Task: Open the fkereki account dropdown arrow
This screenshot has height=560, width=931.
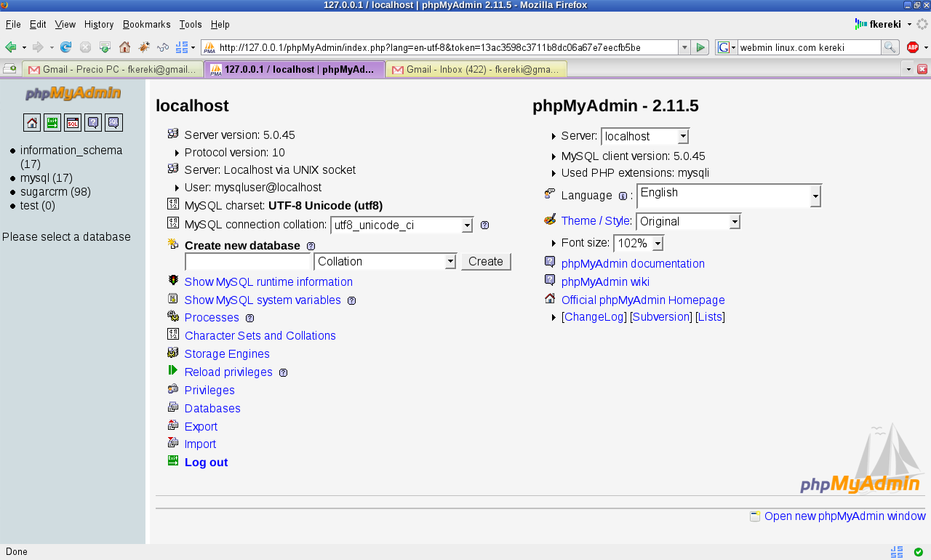Action: (909, 25)
